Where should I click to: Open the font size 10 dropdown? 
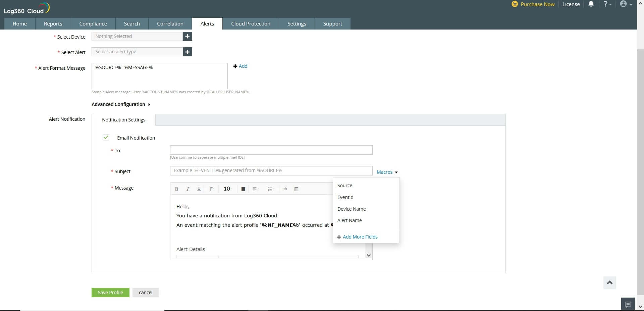click(x=228, y=189)
